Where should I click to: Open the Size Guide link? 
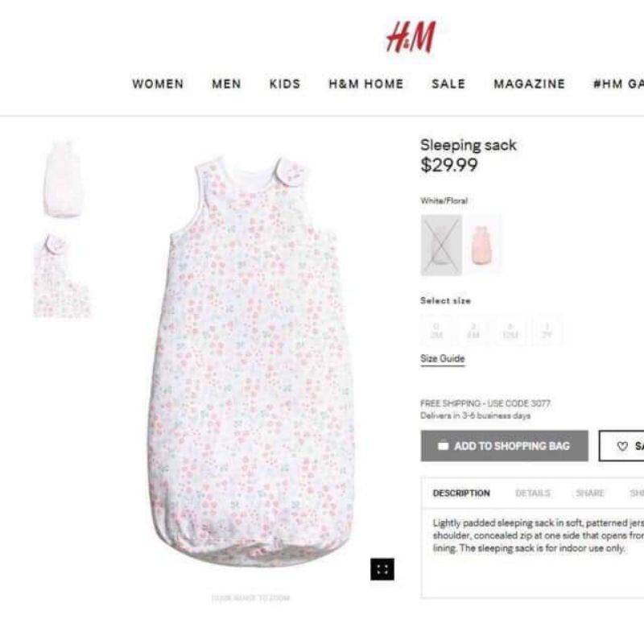point(442,358)
